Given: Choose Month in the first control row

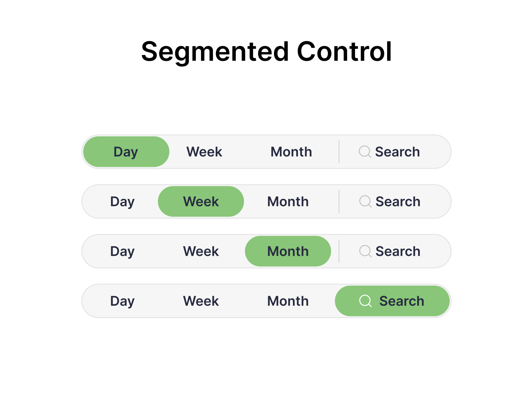Looking at the screenshot, I should point(291,152).
